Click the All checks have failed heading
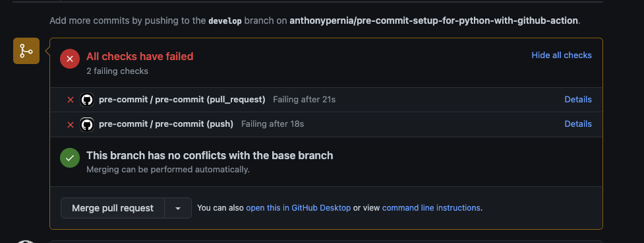 pos(140,56)
